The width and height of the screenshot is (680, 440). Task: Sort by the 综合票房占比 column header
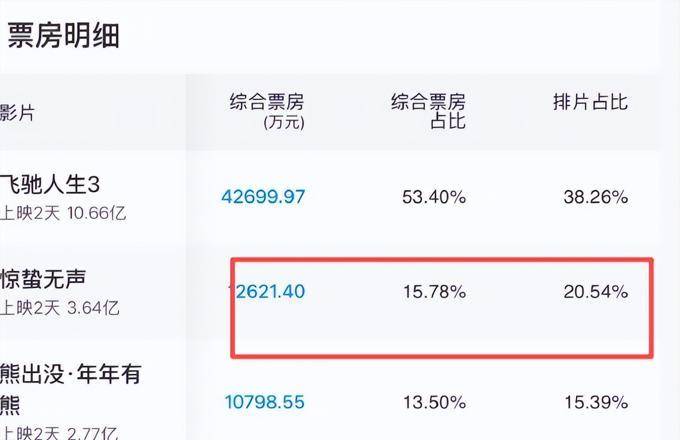coord(429,111)
